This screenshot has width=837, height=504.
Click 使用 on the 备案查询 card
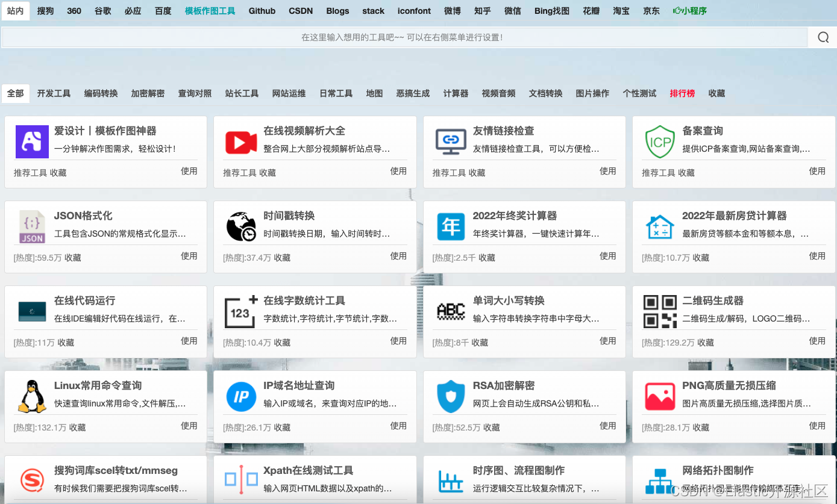tap(817, 171)
